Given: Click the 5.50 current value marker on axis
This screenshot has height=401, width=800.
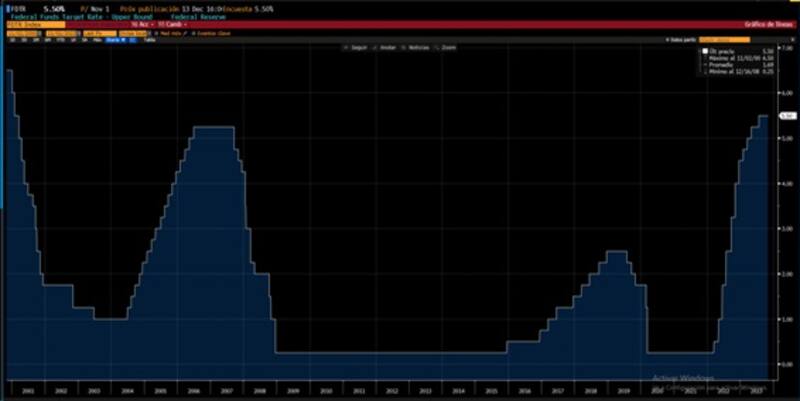Looking at the screenshot, I should tap(787, 116).
